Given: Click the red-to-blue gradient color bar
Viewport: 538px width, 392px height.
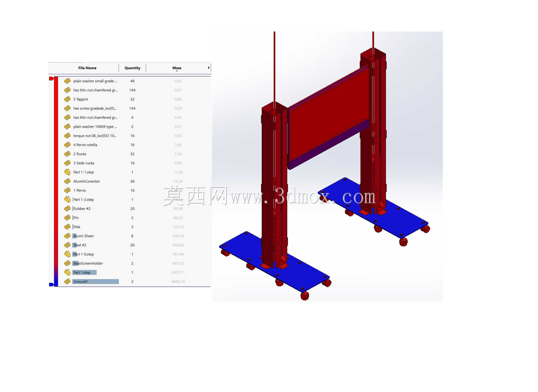Looking at the screenshot, I should pos(56,181).
